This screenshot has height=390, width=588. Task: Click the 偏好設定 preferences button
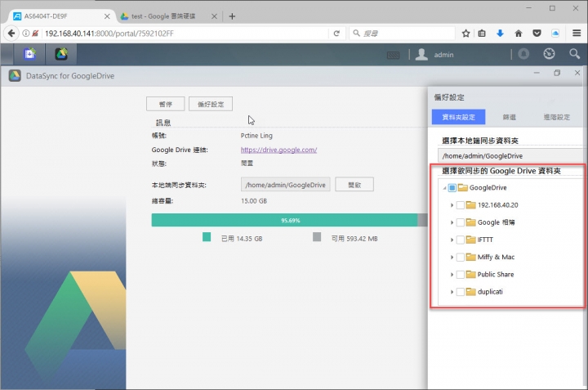coord(211,104)
